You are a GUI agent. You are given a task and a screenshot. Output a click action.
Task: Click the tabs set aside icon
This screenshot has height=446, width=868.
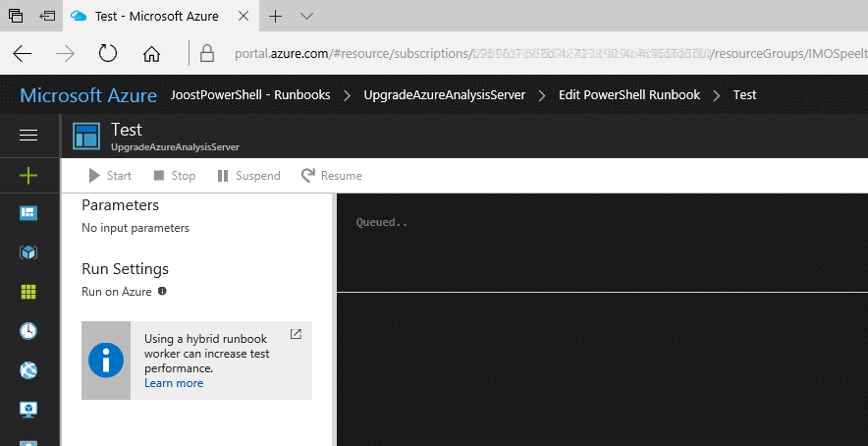point(16,16)
